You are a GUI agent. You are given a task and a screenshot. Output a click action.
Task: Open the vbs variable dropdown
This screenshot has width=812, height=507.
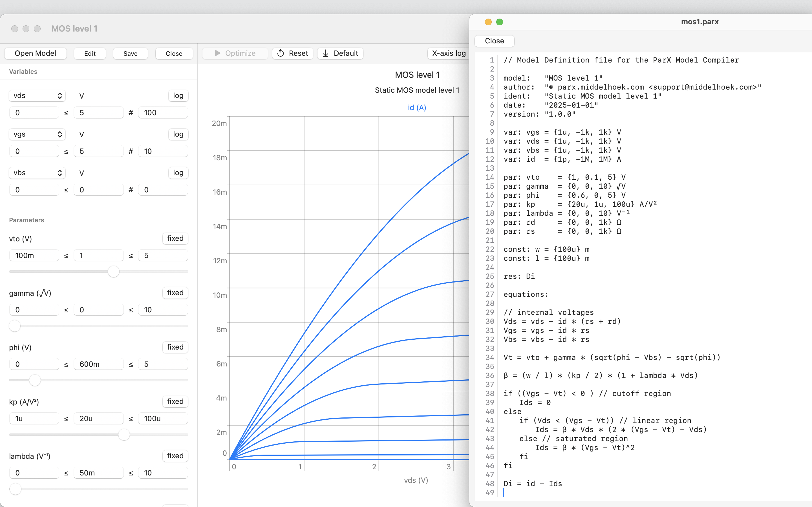pos(37,173)
